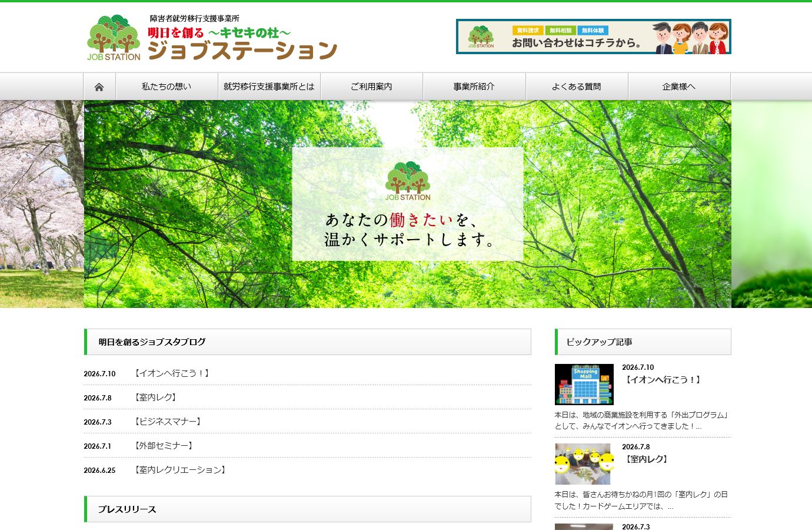Open the 私たちの想い menu item
The width and height of the screenshot is (812, 530).
tap(167, 87)
